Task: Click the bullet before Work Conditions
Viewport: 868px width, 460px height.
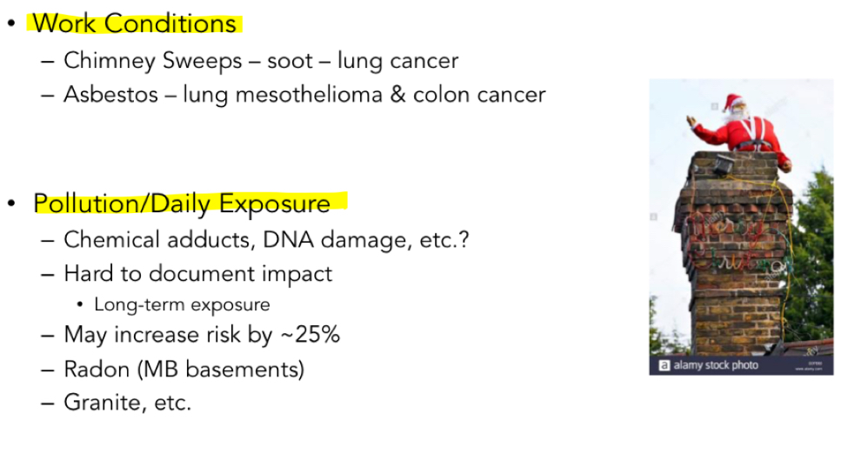Action: click(x=11, y=23)
